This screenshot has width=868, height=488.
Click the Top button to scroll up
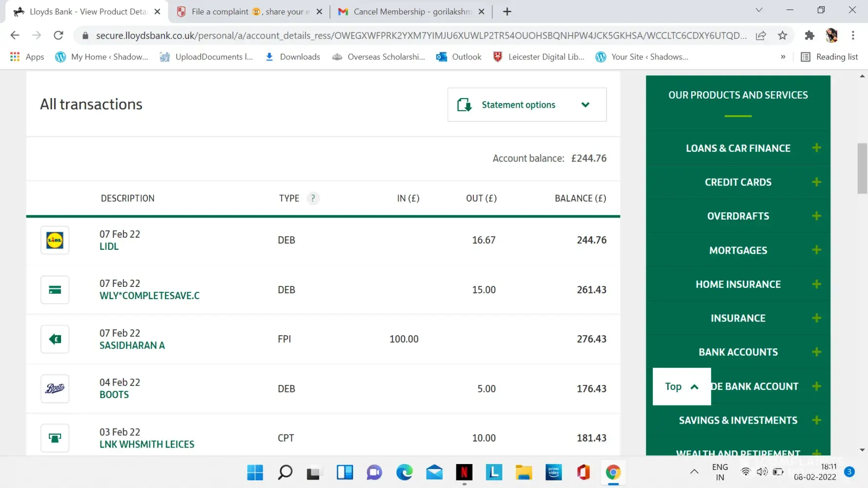682,386
